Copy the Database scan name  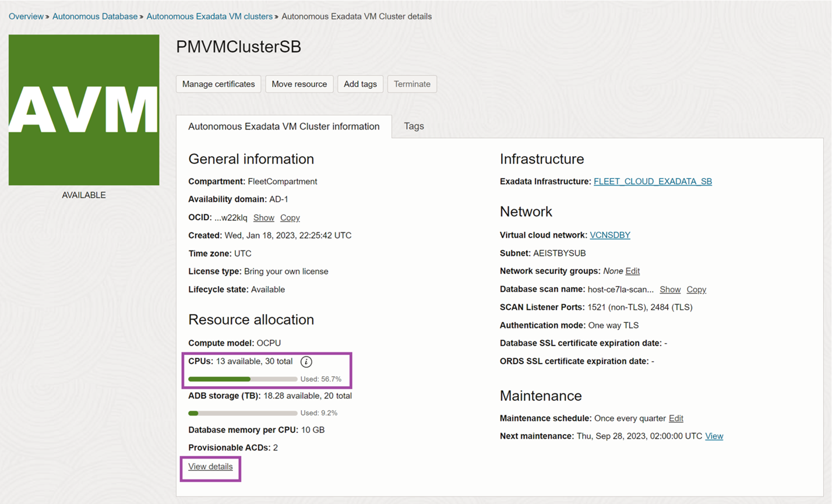point(696,289)
